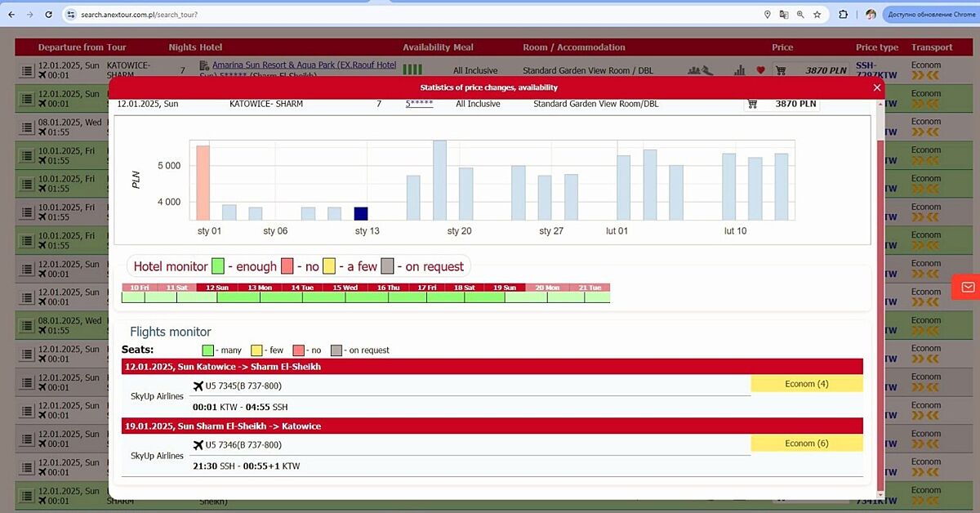Open the Chrome profile avatar
The image size is (980, 513).
pos(871,15)
